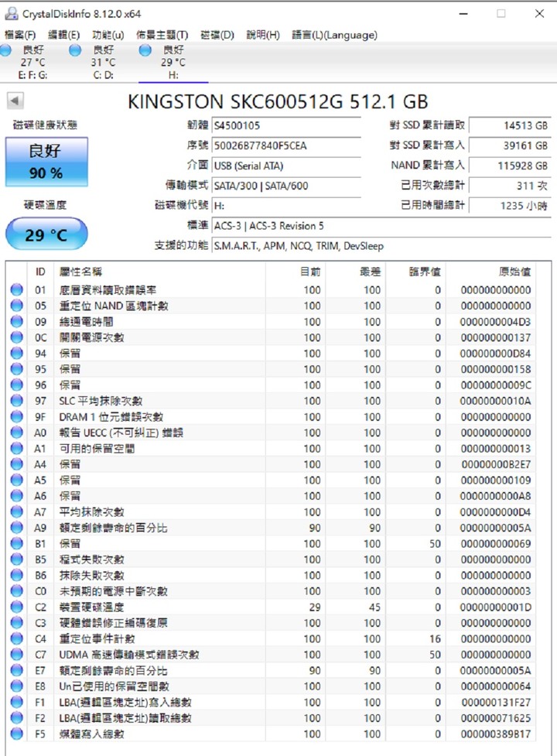The width and height of the screenshot is (557, 756).
Task: Click the status icon of attribute B5
Action: (x=17, y=559)
